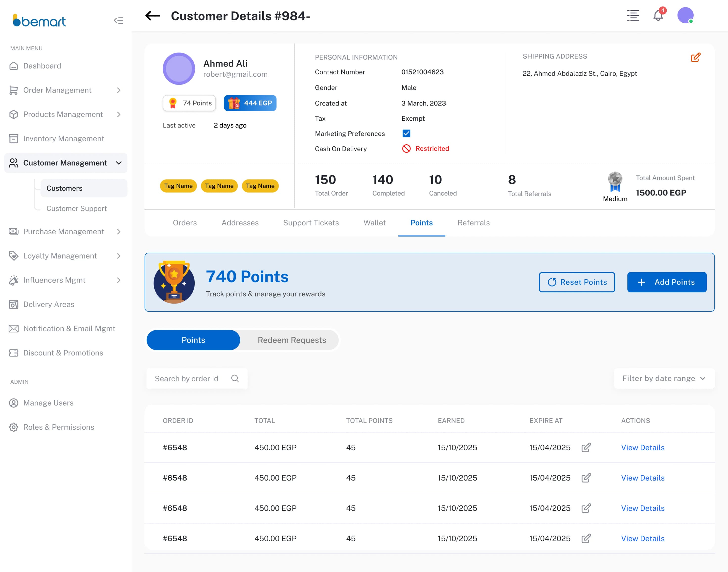Click the 444 EGP wallet badge

pyautogui.click(x=250, y=103)
